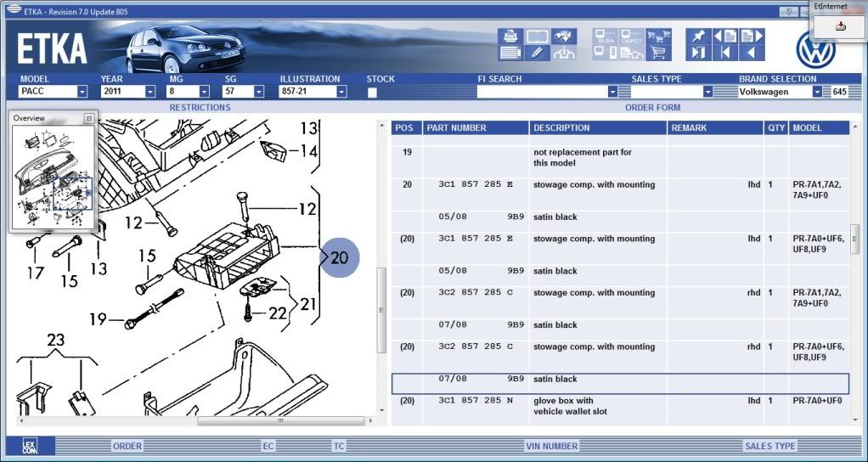Select 'glove box with vehicle wallet slot'
868x462 pixels.
click(570, 406)
